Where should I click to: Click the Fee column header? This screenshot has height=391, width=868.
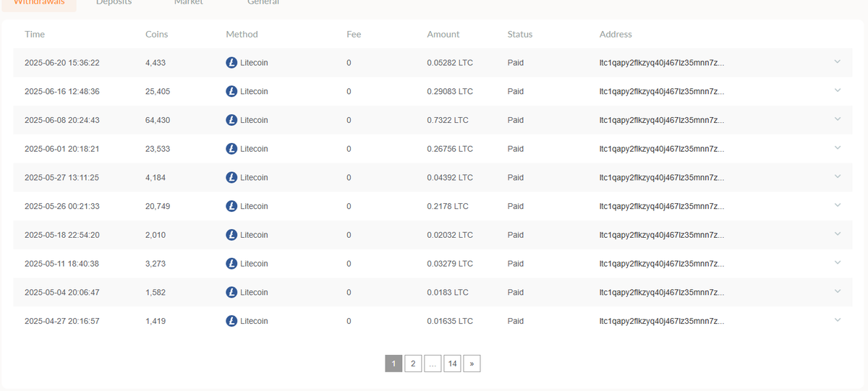point(354,34)
